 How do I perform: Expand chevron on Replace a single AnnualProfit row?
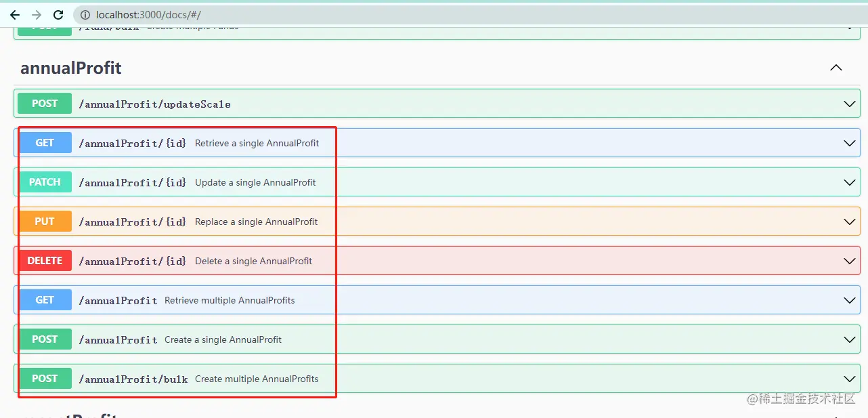tap(850, 222)
